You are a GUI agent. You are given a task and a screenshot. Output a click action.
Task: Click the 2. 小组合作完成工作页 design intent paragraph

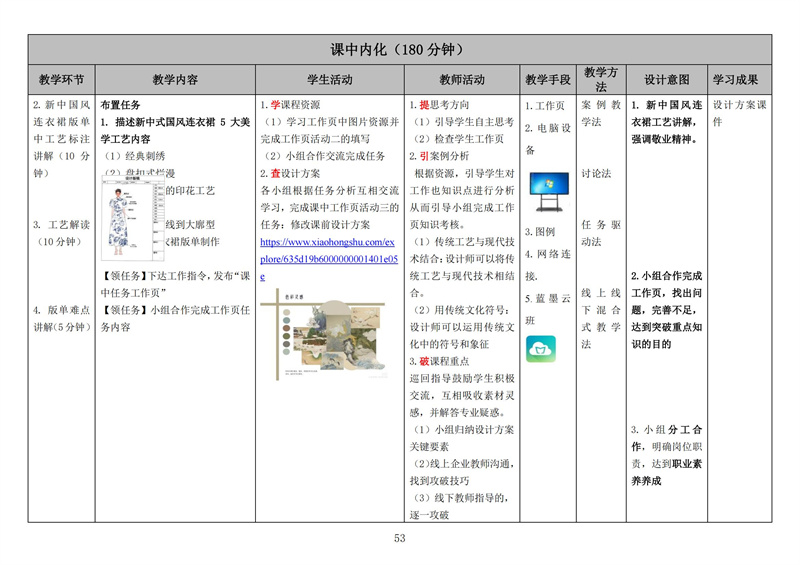pos(666,310)
